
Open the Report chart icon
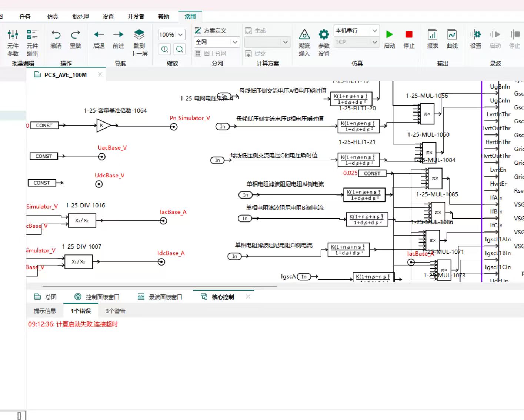(432, 35)
